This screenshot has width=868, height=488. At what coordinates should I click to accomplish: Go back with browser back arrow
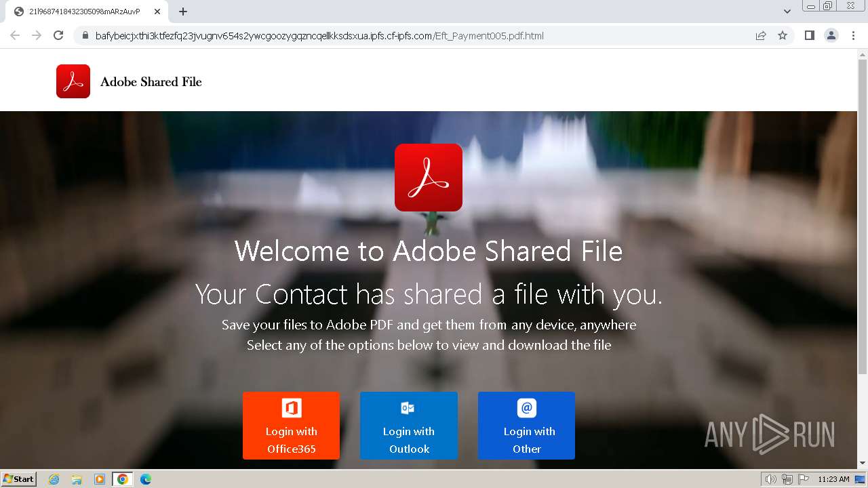(x=15, y=35)
